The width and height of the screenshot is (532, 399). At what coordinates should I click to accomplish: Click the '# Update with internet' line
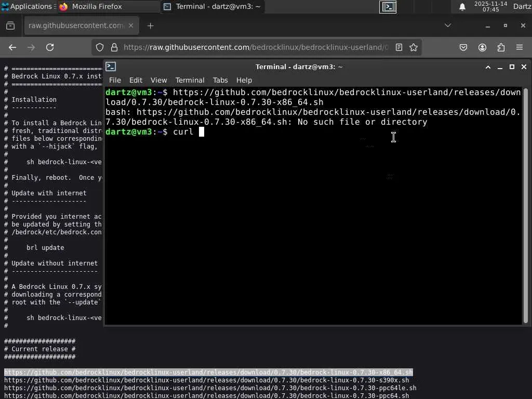45,193
